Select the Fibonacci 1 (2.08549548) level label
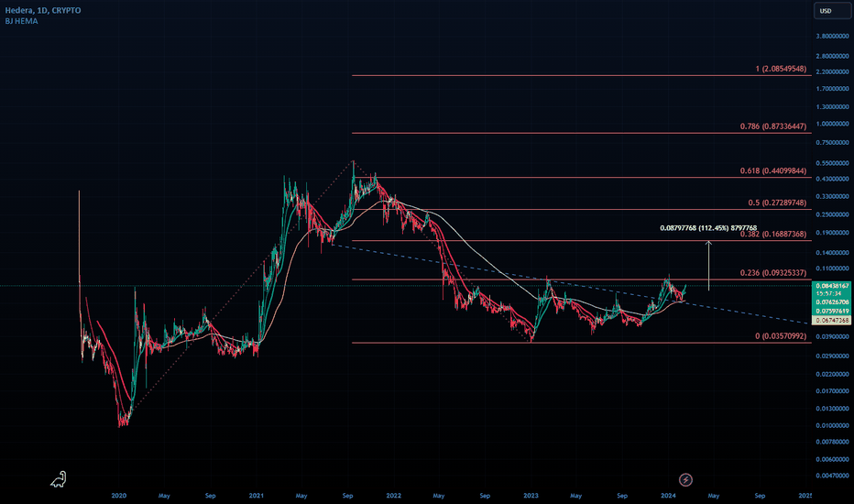Image resolution: width=854 pixels, height=504 pixels. click(781, 70)
